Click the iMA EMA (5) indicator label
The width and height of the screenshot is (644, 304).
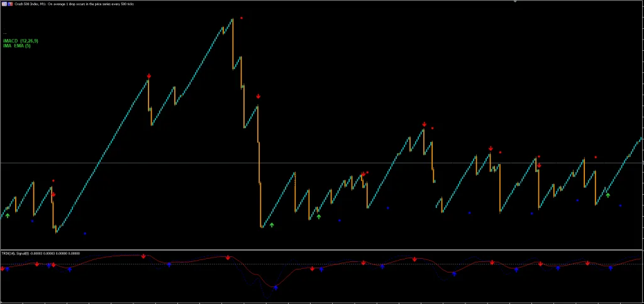point(17,46)
